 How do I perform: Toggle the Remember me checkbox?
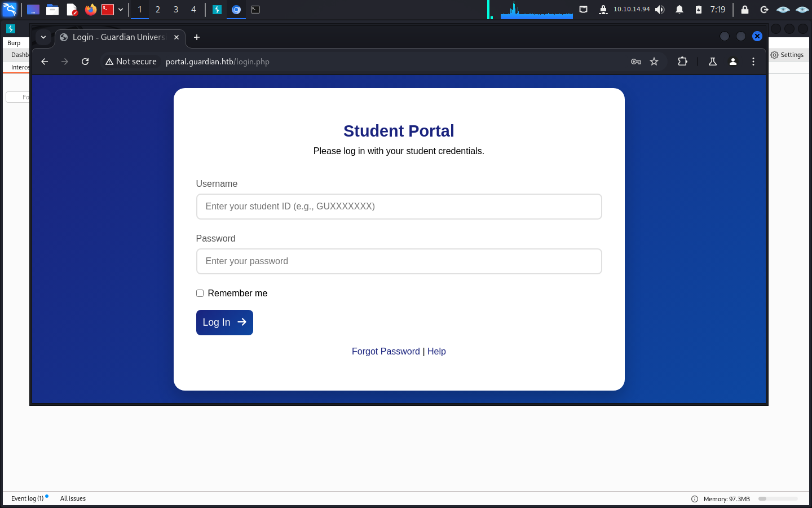(x=200, y=293)
